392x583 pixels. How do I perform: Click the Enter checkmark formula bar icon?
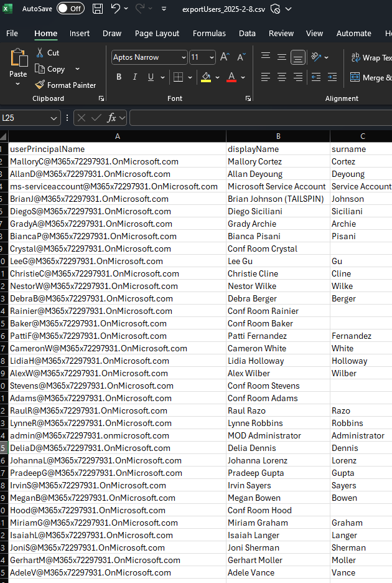click(96, 118)
